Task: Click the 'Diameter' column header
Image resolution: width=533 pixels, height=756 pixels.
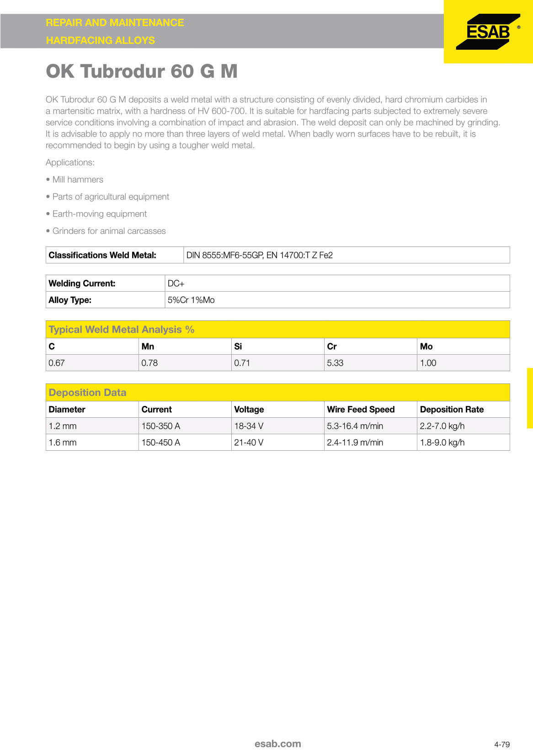Action: [x=92, y=410]
